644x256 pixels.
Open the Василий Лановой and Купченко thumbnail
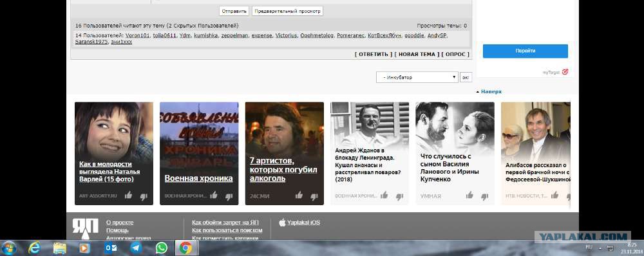(455, 126)
